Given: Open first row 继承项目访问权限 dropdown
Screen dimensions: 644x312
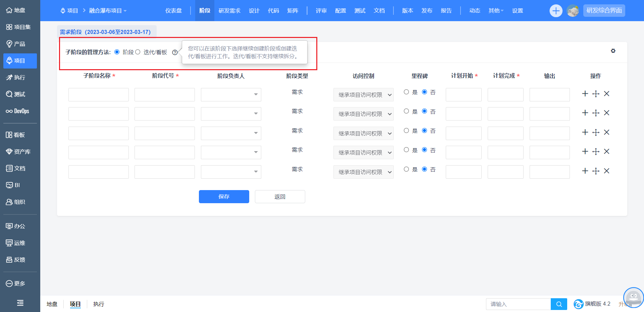Looking at the screenshot, I should (x=363, y=95).
